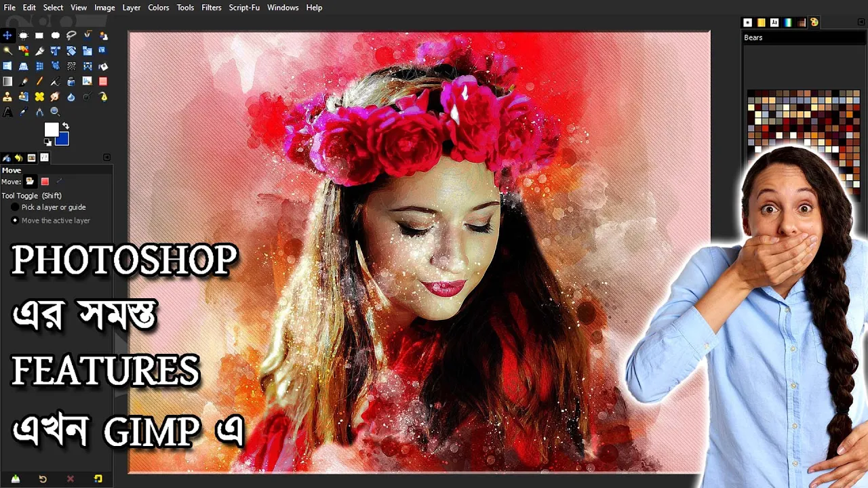Select the Scale tool
Screen dimensions: 868x488
[87, 51]
